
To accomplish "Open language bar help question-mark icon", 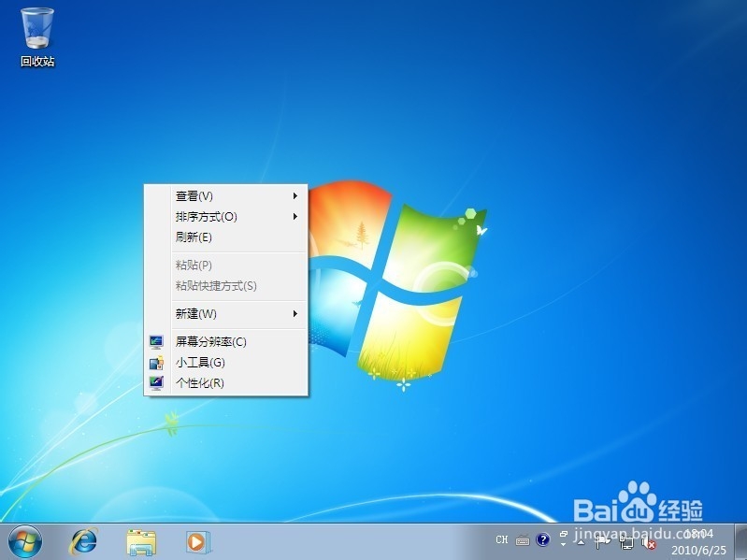I will pos(542,539).
